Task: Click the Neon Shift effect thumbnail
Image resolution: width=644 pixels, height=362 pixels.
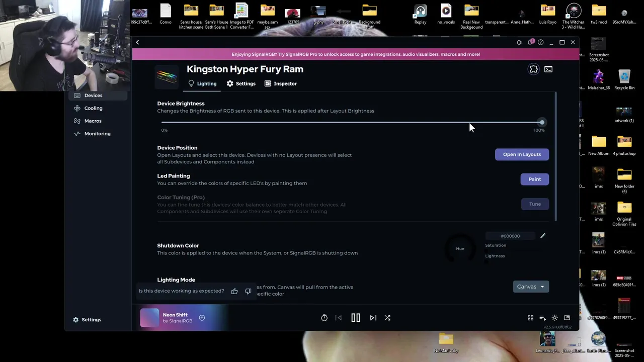Action: [149, 318]
